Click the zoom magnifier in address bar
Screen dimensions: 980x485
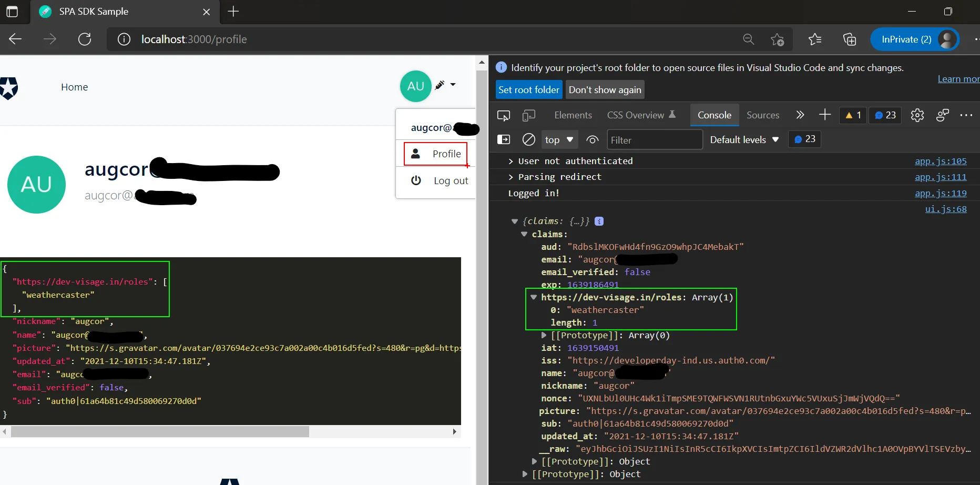(749, 39)
